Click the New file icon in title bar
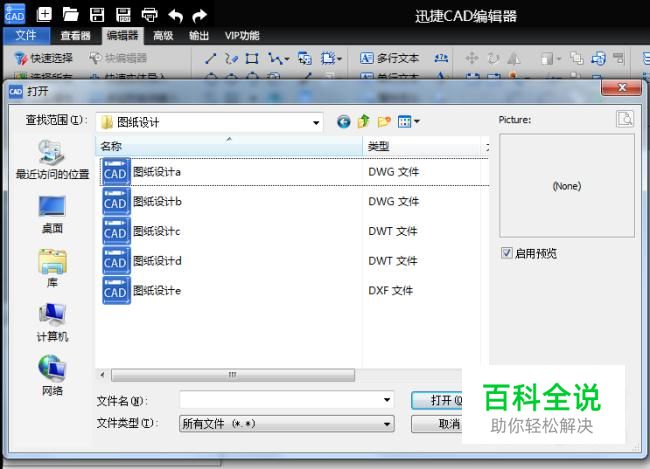Screen dimensions: 650x469 pos(44,15)
